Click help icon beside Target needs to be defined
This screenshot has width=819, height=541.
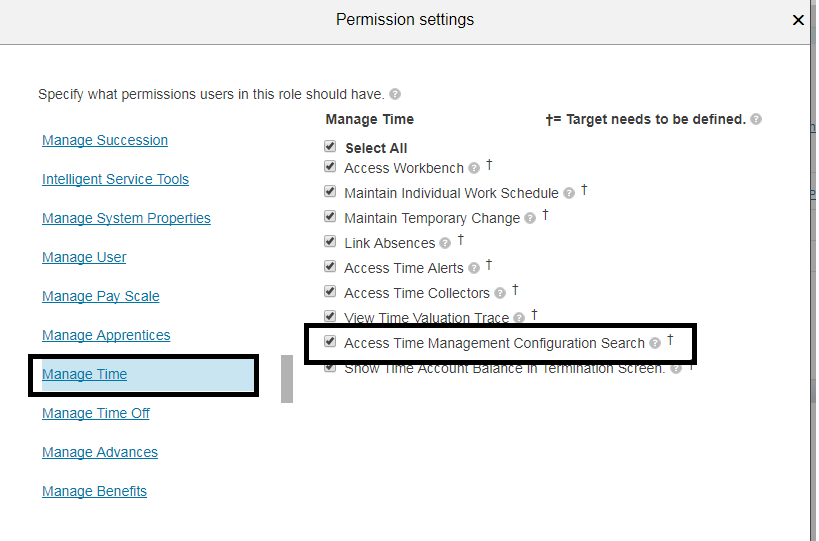pyautogui.click(x=756, y=120)
